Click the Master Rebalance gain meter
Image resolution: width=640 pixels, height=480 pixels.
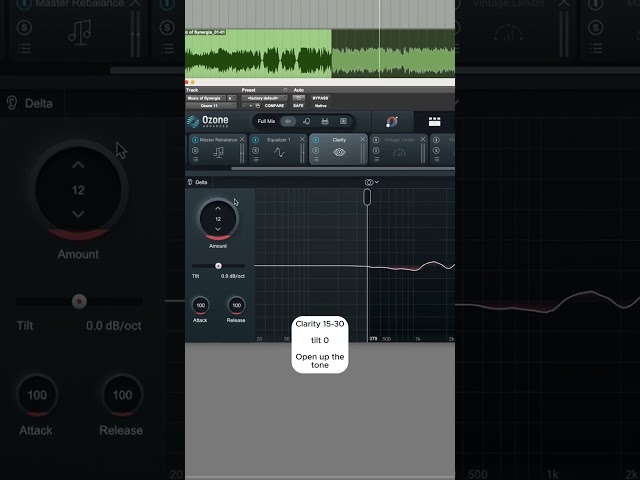242,153
